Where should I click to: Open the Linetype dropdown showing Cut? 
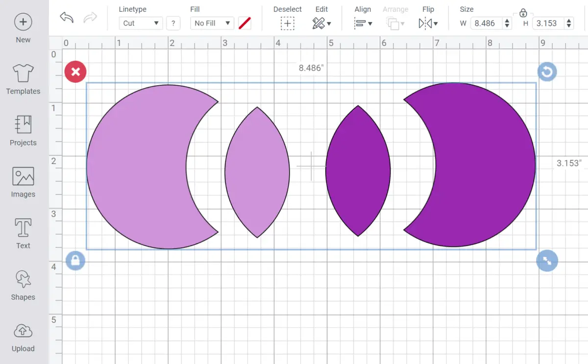141,23
